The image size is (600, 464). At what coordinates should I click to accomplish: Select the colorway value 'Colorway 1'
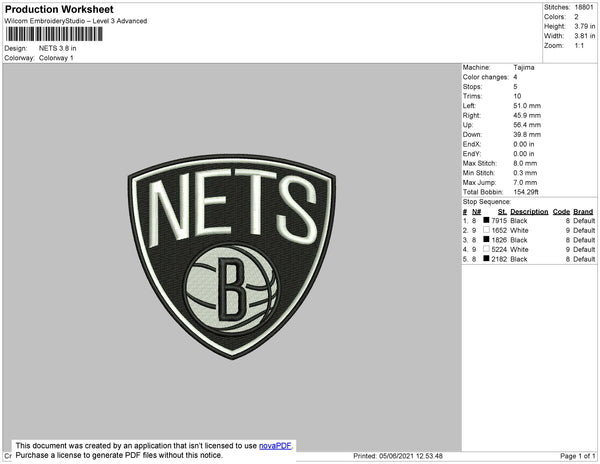point(56,58)
